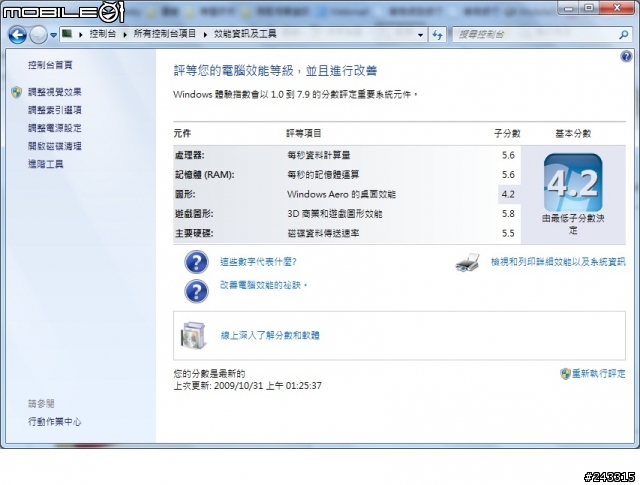The height and width of the screenshot is (485, 640).
Task: Click the highlighted 4.2 subscore cell
Action: point(509,194)
